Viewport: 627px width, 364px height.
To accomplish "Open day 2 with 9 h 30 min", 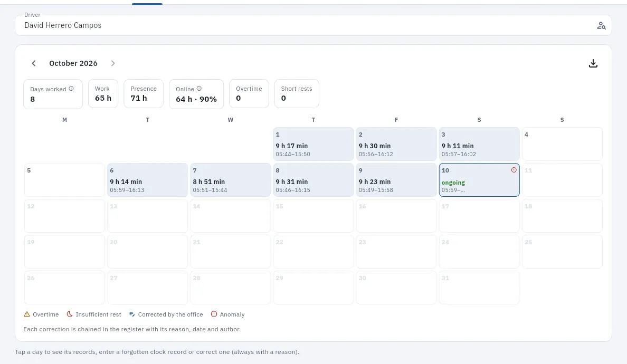I will (x=396, y=144).
